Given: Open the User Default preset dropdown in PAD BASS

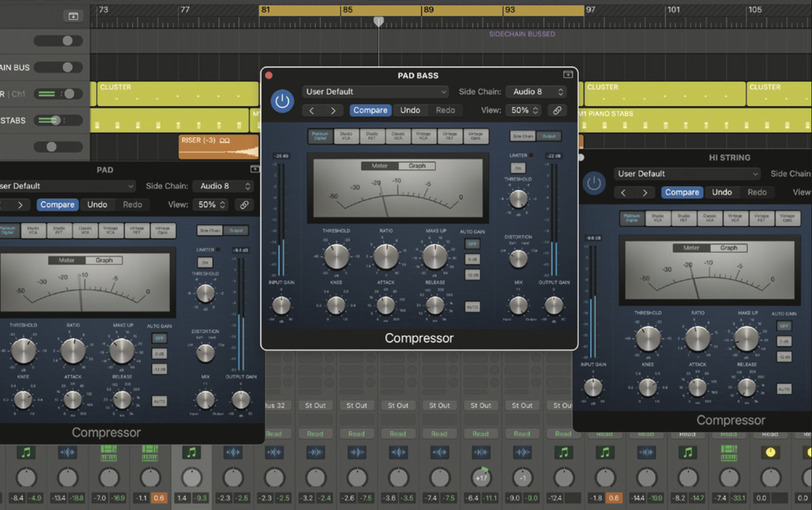Looking at the screenshot, I should (374, 91).
